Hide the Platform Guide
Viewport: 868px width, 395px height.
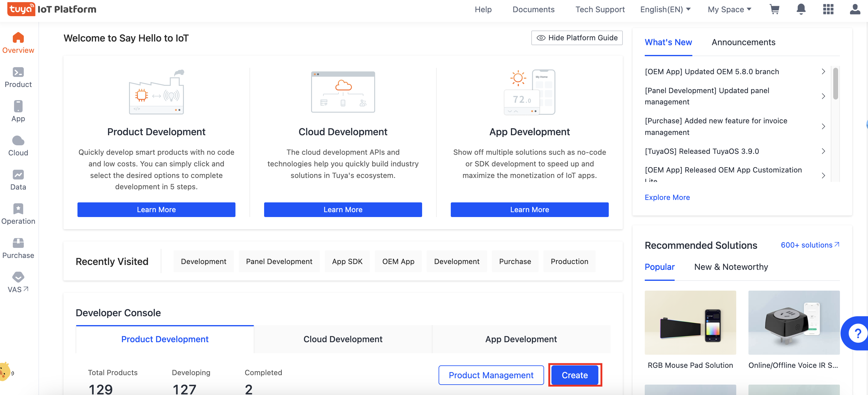click(576, 38)
